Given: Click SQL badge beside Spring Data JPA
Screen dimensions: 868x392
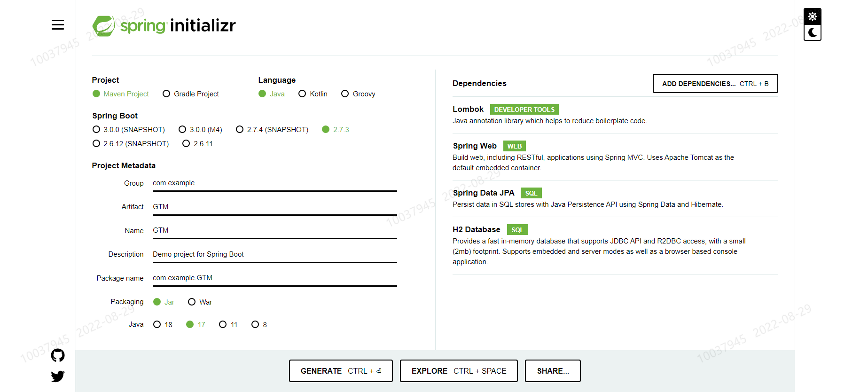Looking at the screenshot, I should point(531,193).
